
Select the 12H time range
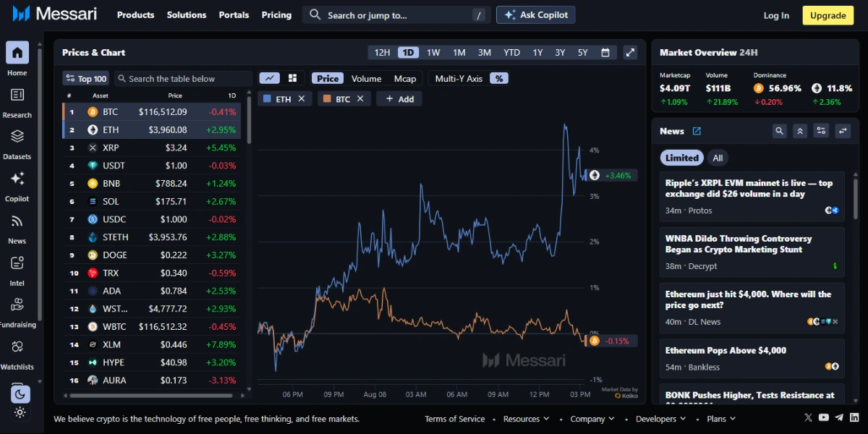(382, 52)
